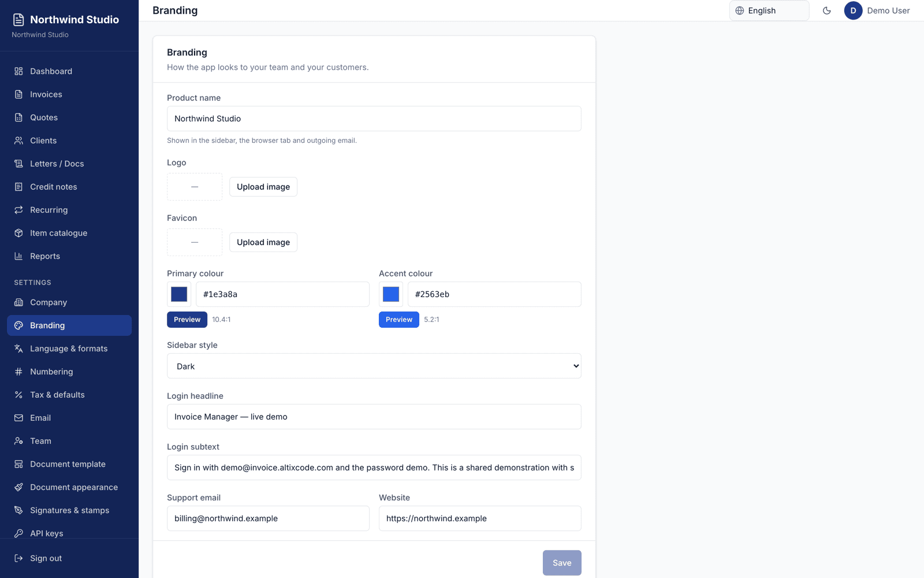Viewport: 924px width, 578px height.
Task: Focus the Product name field
Action: click(374, 118)
